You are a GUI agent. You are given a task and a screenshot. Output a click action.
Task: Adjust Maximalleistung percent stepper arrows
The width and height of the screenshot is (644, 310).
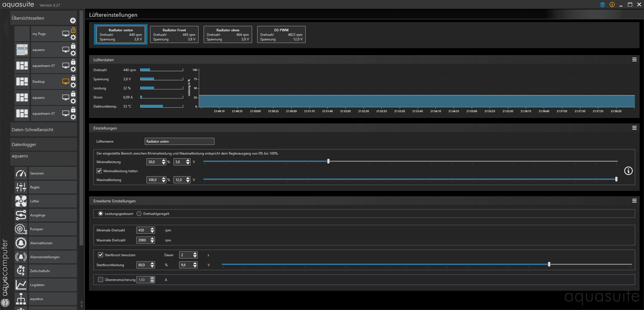[163, 180]
